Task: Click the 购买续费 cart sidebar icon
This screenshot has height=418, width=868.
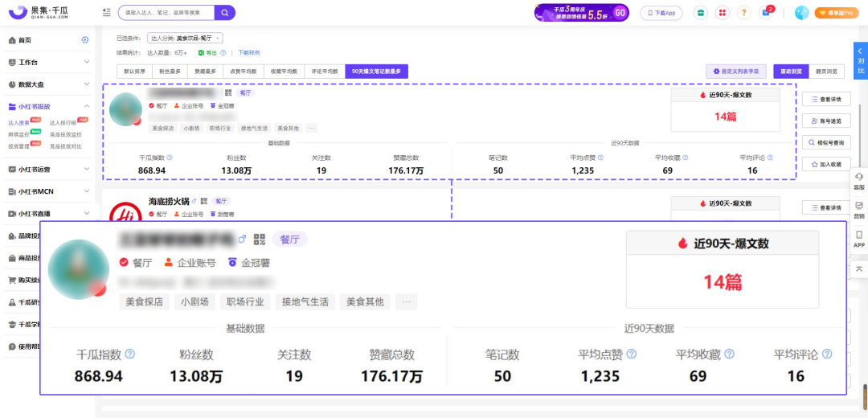Action: pyautogui.click(x=12, y=281)
